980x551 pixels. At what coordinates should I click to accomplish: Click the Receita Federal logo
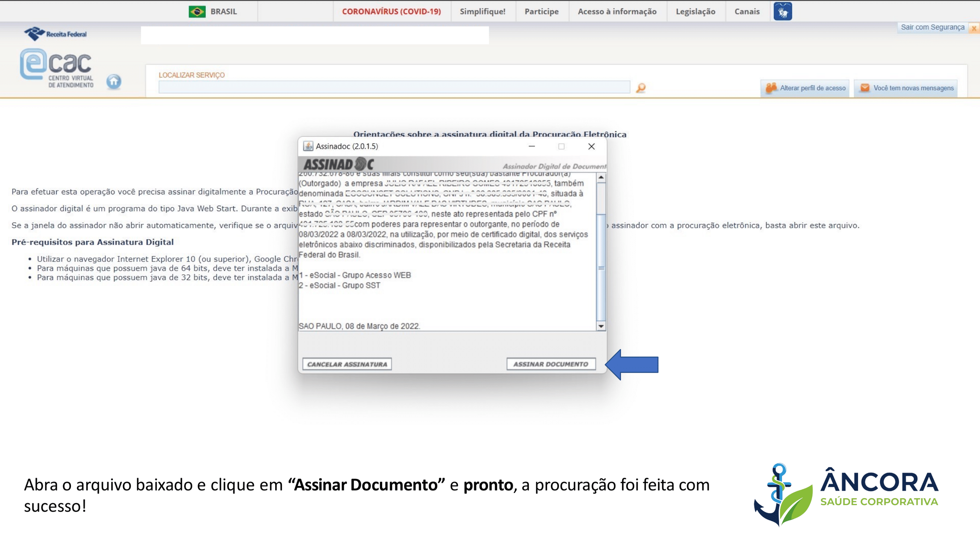click(55, 34)
